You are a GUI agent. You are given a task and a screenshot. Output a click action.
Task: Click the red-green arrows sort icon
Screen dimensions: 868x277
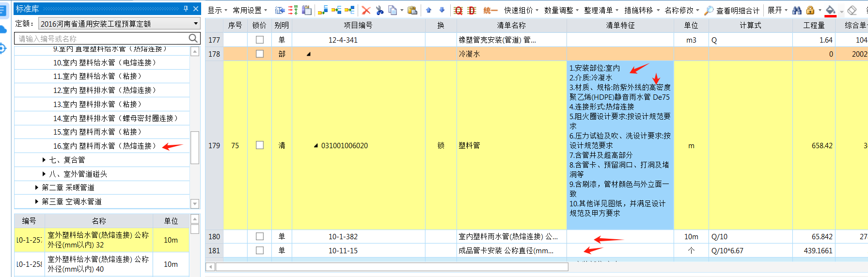tap(293, 10)
